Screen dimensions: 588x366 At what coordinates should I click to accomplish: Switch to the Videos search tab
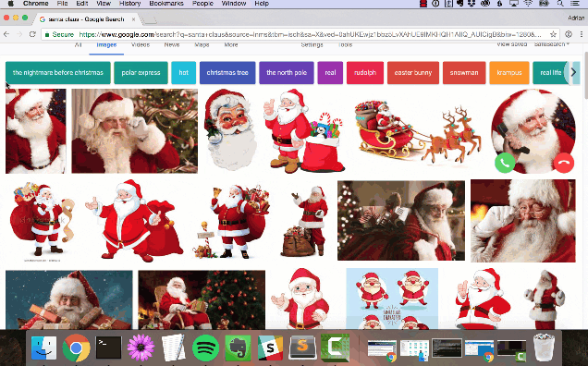(141, 44)
